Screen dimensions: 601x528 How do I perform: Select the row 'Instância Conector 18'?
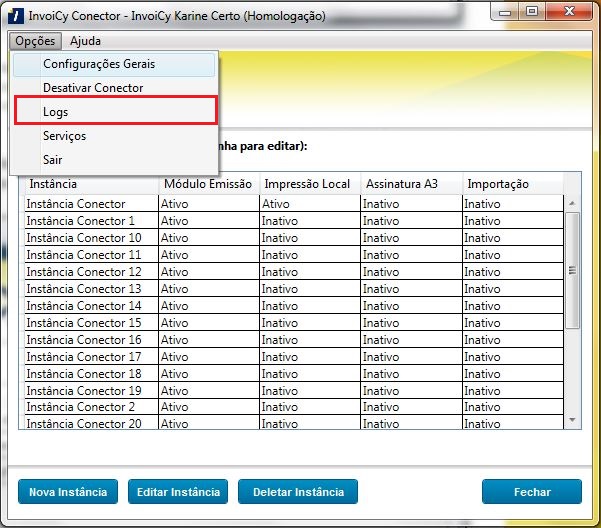tap(294, 374)
